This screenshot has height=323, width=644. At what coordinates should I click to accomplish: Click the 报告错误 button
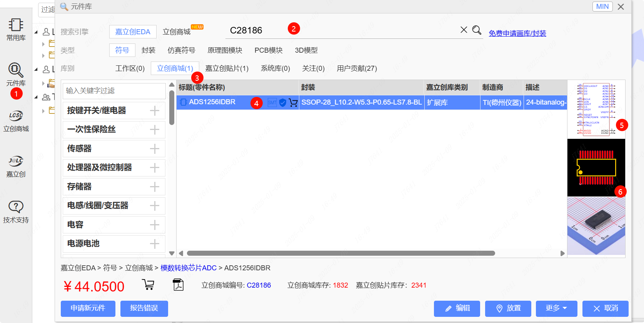[144, 308]
